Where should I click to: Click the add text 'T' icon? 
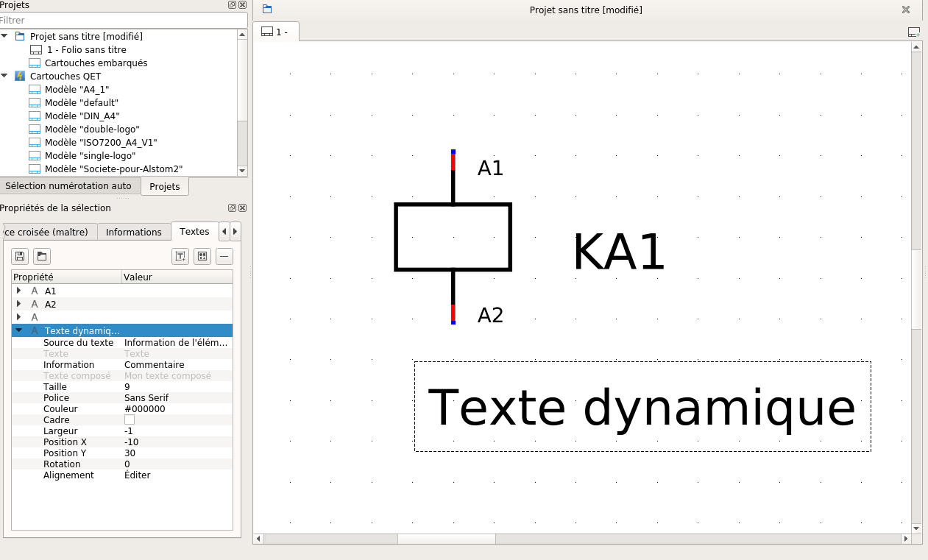pos(180,256)
